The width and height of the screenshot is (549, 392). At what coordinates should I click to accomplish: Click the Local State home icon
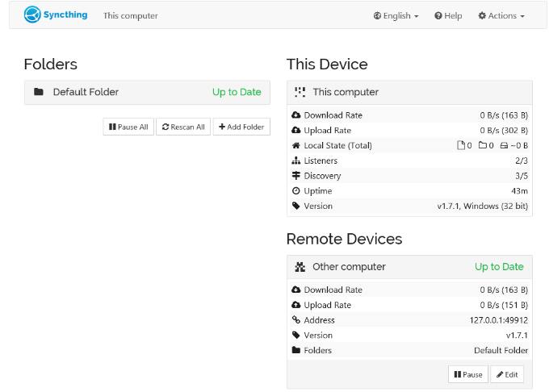(296, 145)
